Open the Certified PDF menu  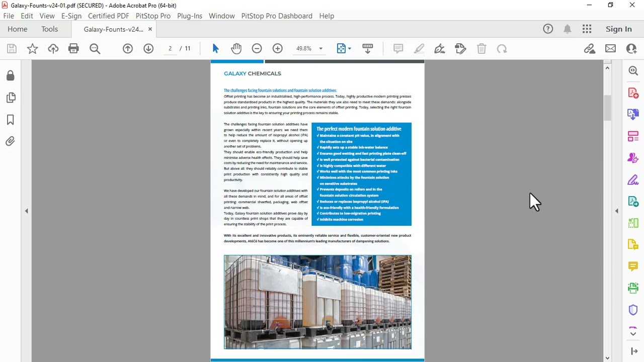(x=108, y=16)
